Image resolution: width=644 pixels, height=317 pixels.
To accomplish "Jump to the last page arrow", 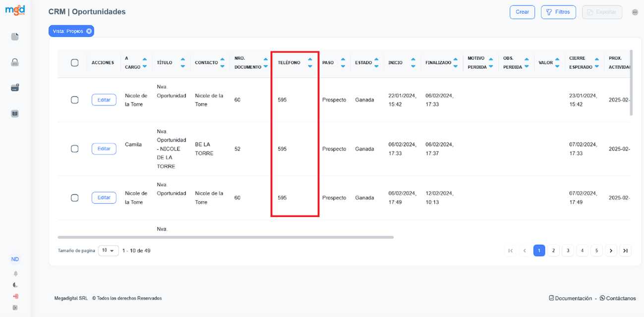I will [x=626, y=251].
